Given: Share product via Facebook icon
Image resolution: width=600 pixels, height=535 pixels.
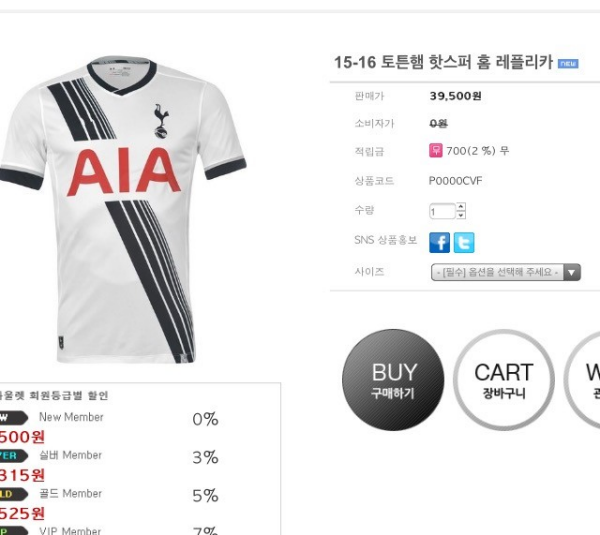Looking at the screenshot, I should point(439,242).
